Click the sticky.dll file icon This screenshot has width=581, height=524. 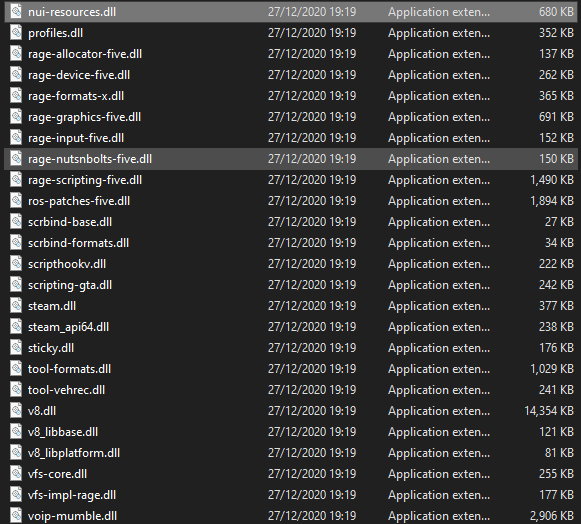tap(16, 348)
